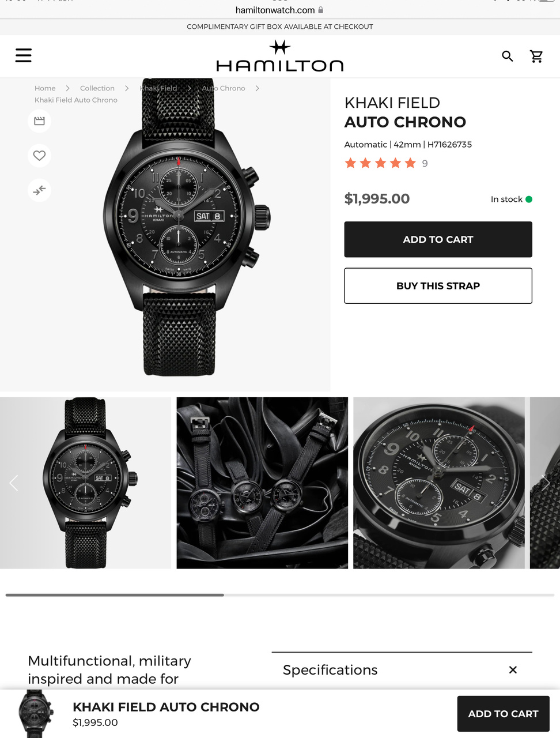Open the search magnifier icon
Image resolution: width=560 pixels, height=738 pixels.
coord(508,56)
